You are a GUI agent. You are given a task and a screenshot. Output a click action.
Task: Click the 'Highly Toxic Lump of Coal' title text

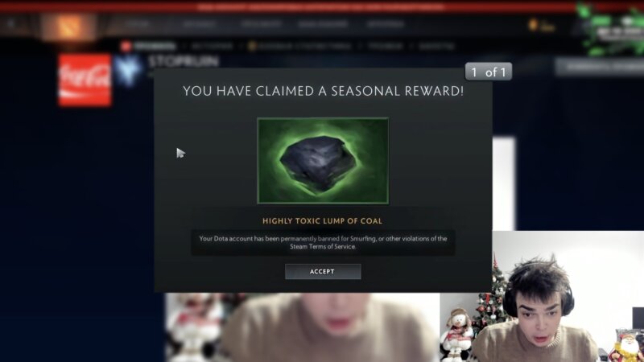point(323,220)
